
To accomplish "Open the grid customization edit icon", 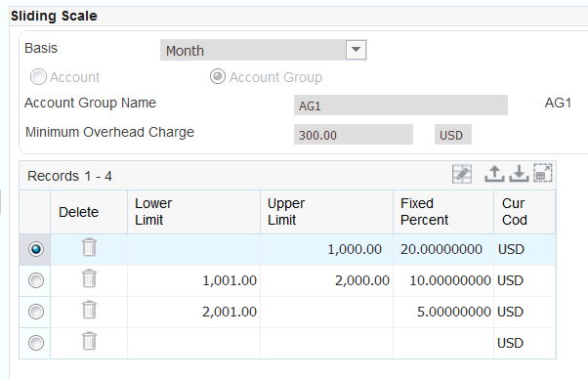I will point(462,174).
